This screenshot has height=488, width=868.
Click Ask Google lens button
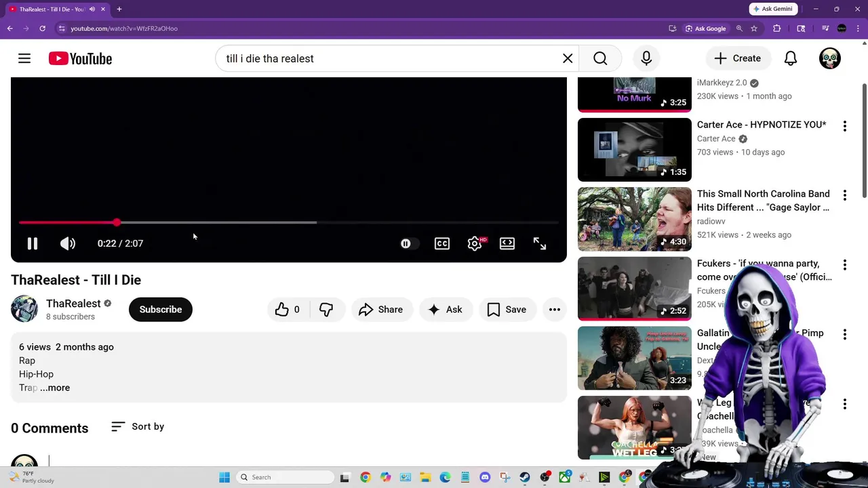706,28
